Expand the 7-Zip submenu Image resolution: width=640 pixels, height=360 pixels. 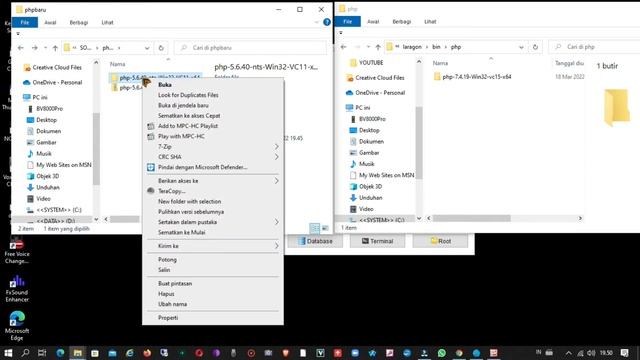point(213,147)
